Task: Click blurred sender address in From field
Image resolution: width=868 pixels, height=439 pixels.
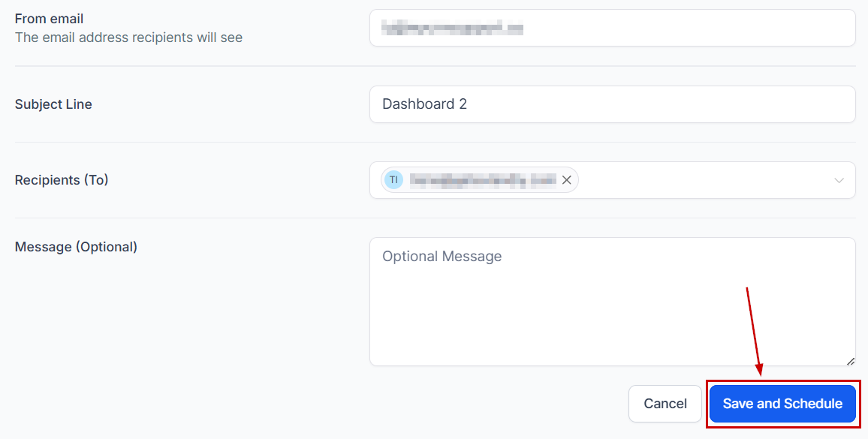Action: (x=452, y=29)
